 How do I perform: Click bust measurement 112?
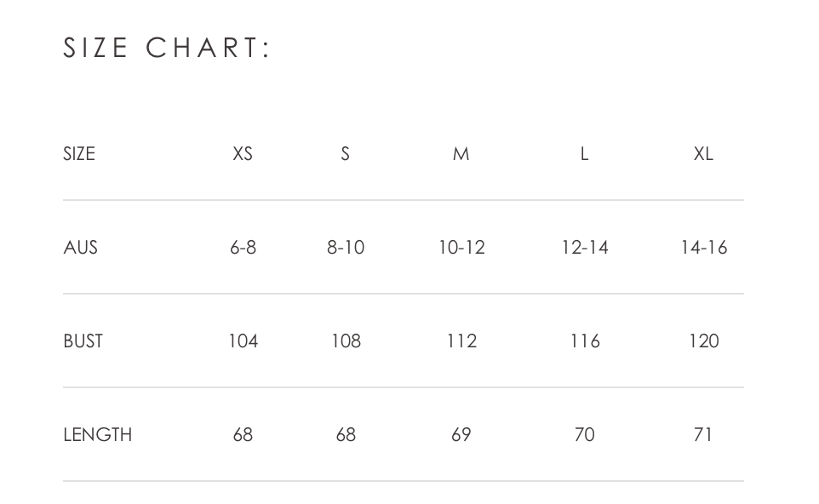(x=461, y=341)
